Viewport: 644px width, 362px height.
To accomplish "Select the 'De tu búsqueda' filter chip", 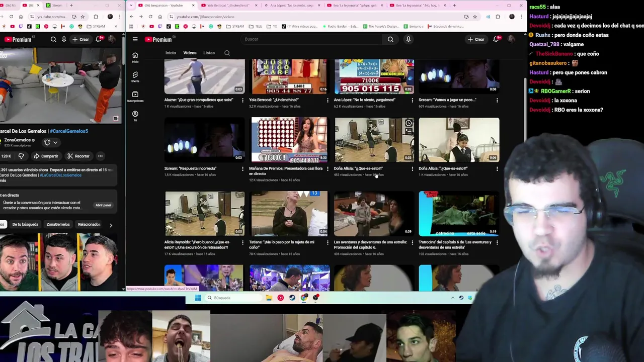I will (x=25, y=224).
